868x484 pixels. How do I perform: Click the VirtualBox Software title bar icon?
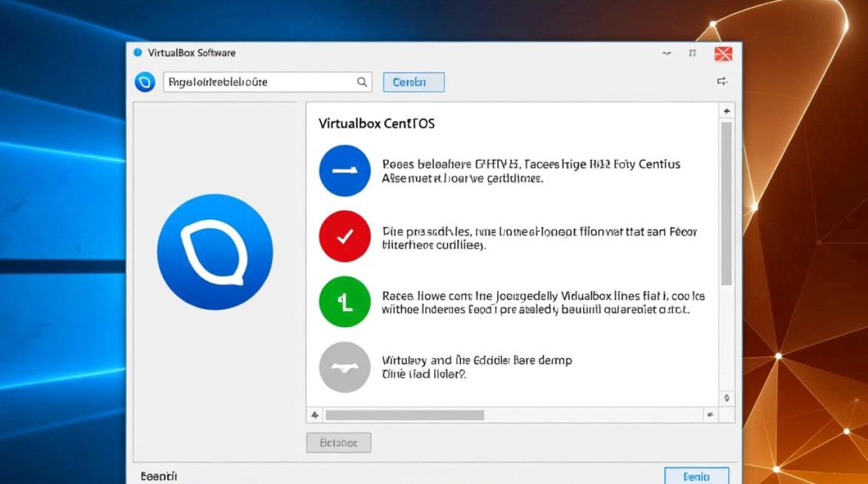tap(138, 52)
